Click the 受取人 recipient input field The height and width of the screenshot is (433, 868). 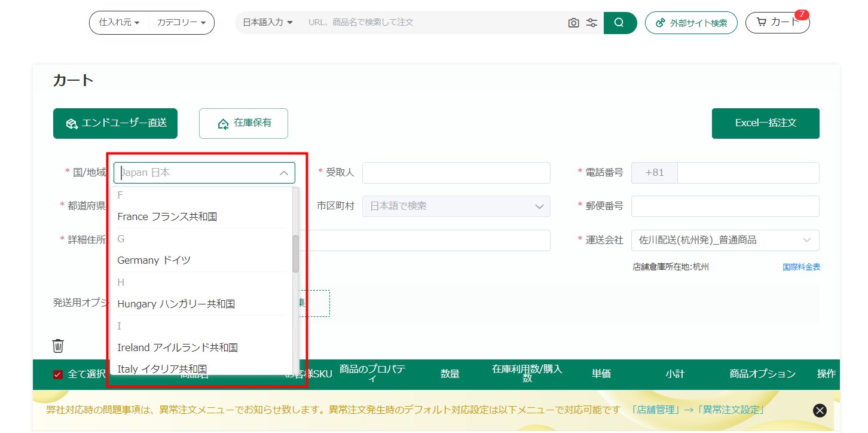(456, 173)
